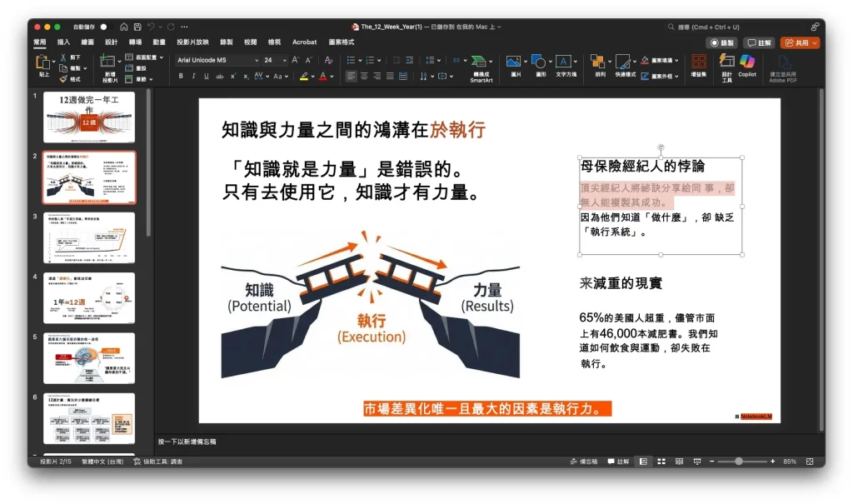Image resolution: width=853 pixels, height=504 pixels.
Task: Click the clear formatting icon
Action: (x=328, y=60)
